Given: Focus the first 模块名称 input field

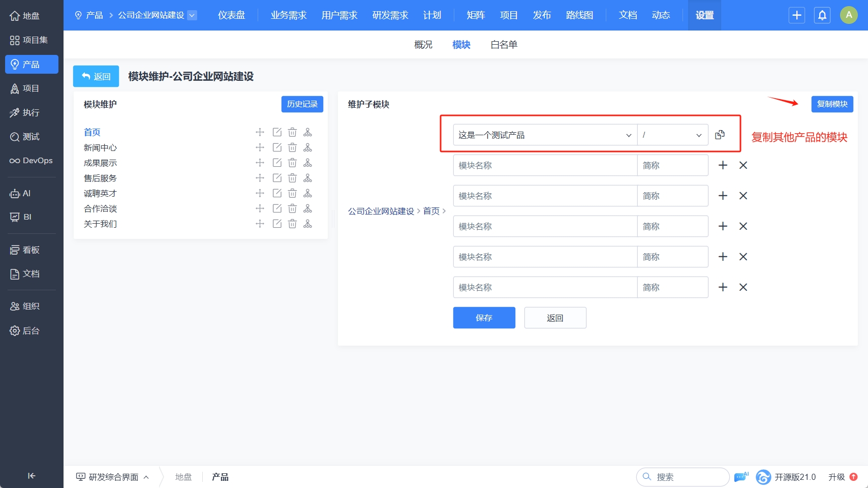Looking at the screenshot, I should 545,165.
